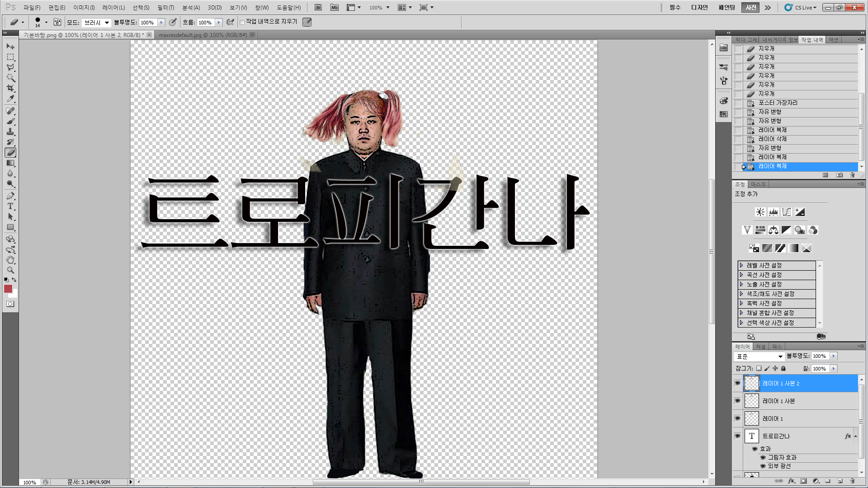Choose the 디자인 workspace button
868x488 pixels.
coord(699,8)
